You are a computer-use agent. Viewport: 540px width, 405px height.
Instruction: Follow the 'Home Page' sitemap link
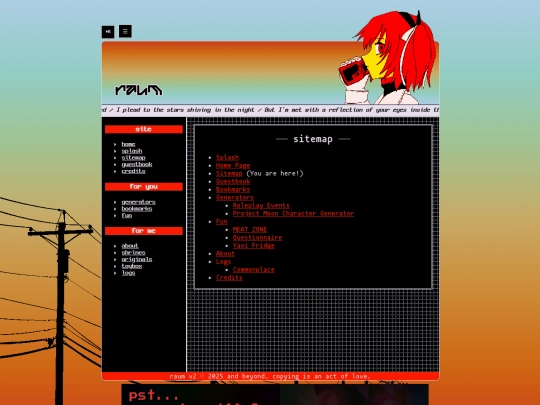[x=233, y=165]
